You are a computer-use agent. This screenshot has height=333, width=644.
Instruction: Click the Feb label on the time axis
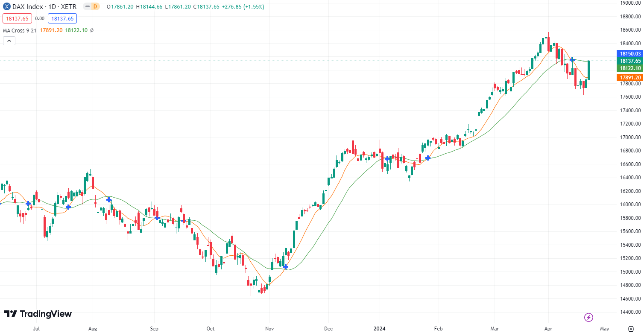point(439,329)
